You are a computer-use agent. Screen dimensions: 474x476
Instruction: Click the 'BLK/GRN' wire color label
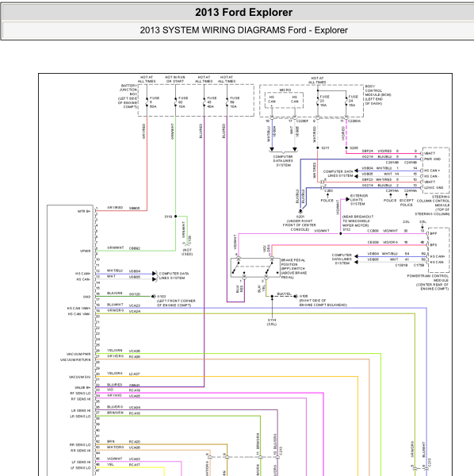click(115, 294)
